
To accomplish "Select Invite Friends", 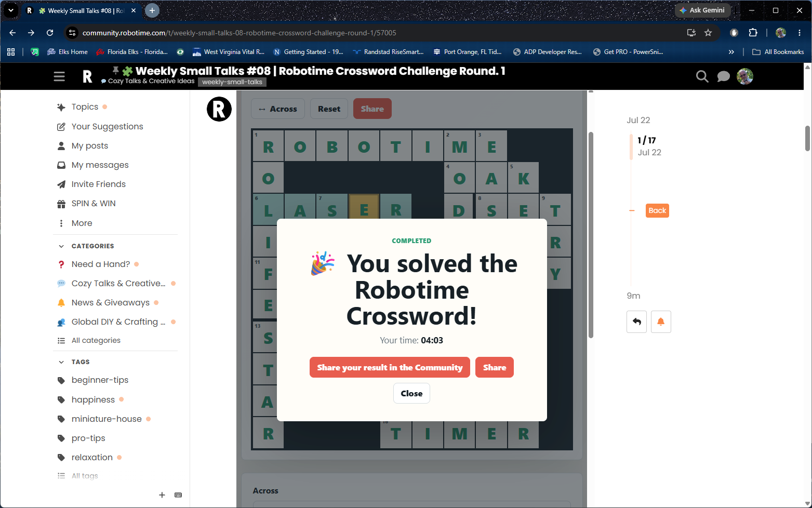I will click(99, 184).
